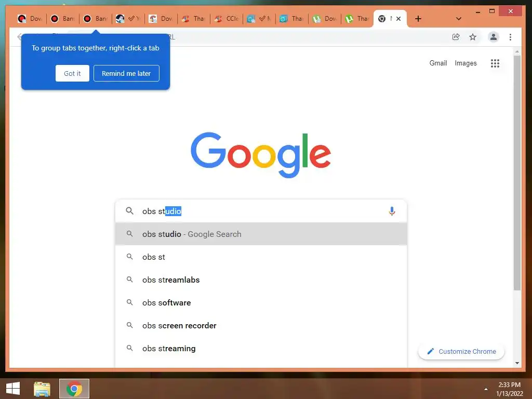Open the taskbar clock and date
This screenshot has height=399, width=532.
tap(510, 389)
